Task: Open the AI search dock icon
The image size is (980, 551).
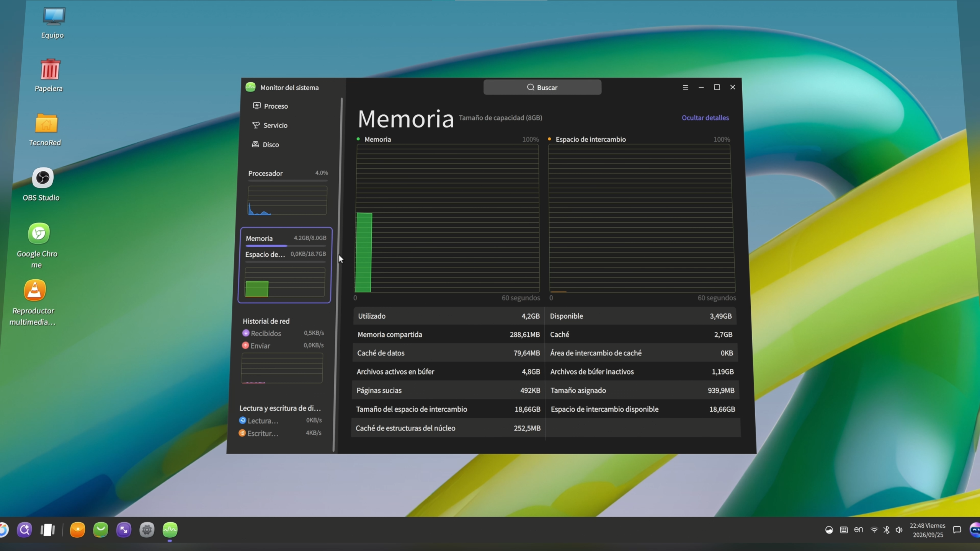Action: point(24,530)
